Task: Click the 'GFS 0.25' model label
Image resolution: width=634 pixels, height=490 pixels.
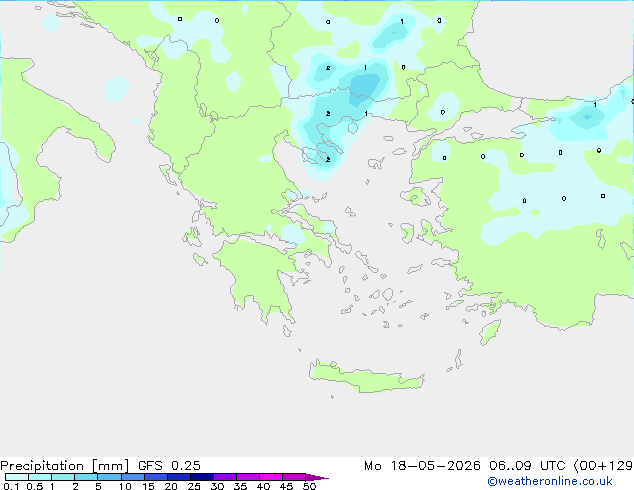Action: tap(169, 466)
